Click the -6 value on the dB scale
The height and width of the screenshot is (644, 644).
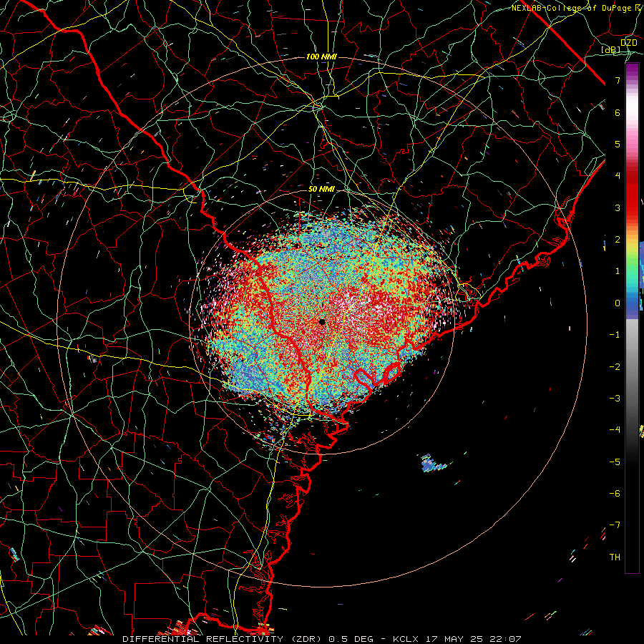[x=615, y=494]
